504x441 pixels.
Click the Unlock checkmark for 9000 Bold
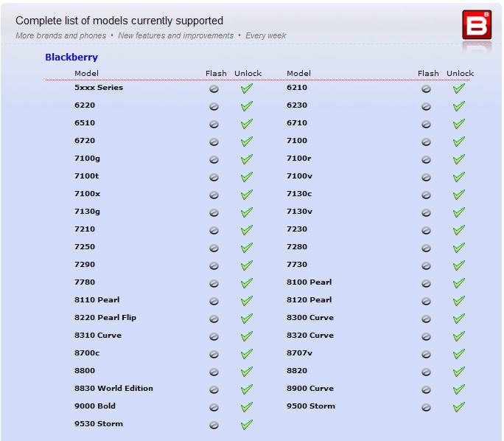click(247, 407)
